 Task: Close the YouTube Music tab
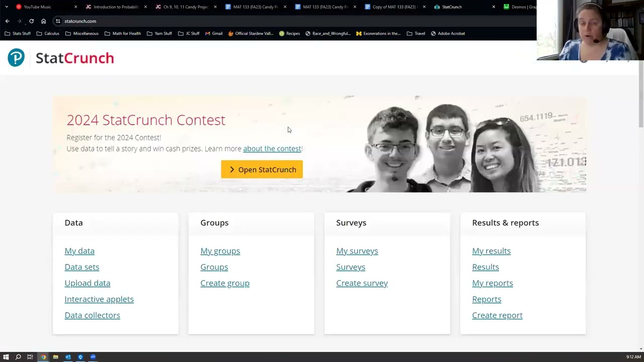[76, 7]
